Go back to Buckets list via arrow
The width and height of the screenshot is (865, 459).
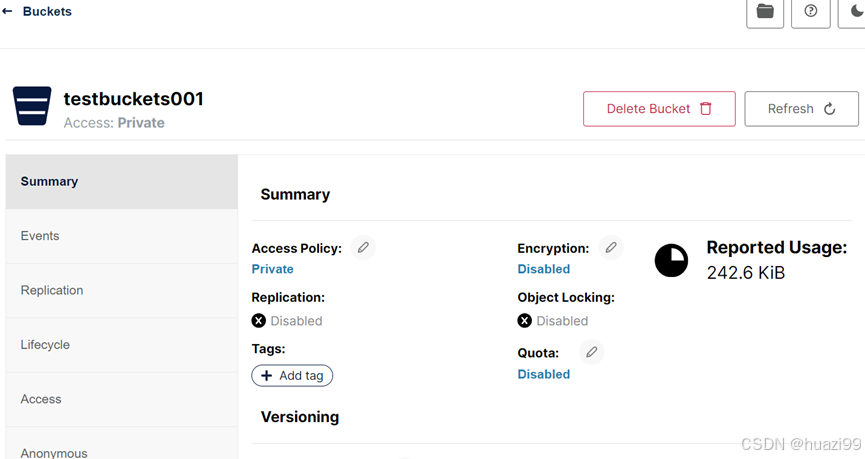[7, 11]
